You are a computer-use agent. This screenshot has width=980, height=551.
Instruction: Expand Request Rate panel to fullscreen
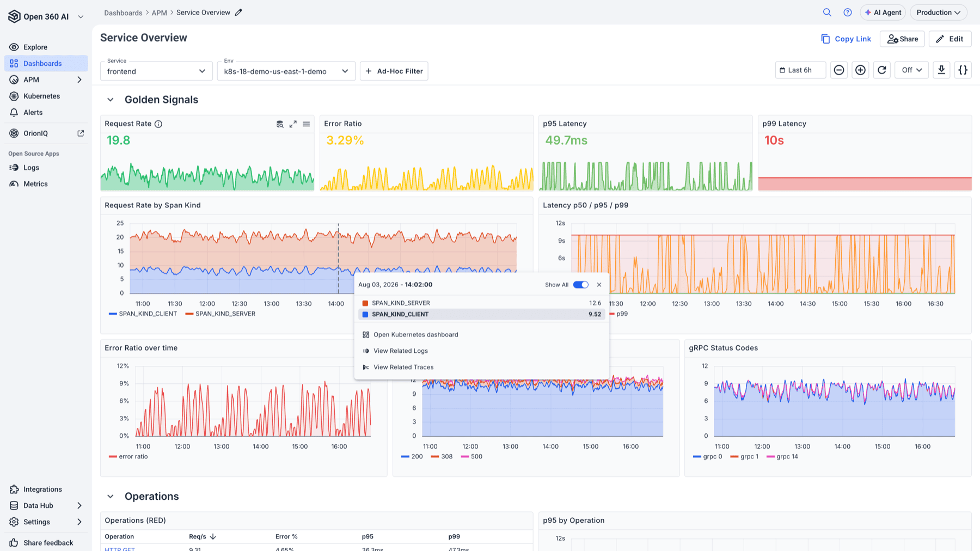293,124
